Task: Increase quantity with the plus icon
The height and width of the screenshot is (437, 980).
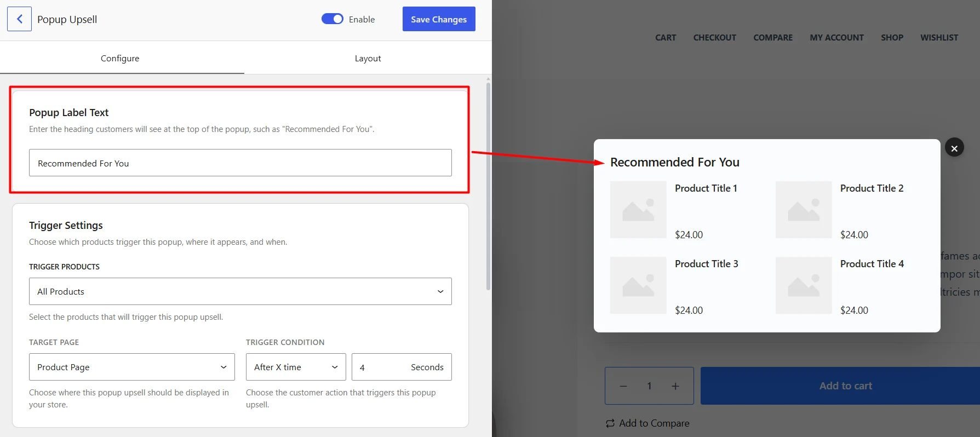Action: pos(675,386)
